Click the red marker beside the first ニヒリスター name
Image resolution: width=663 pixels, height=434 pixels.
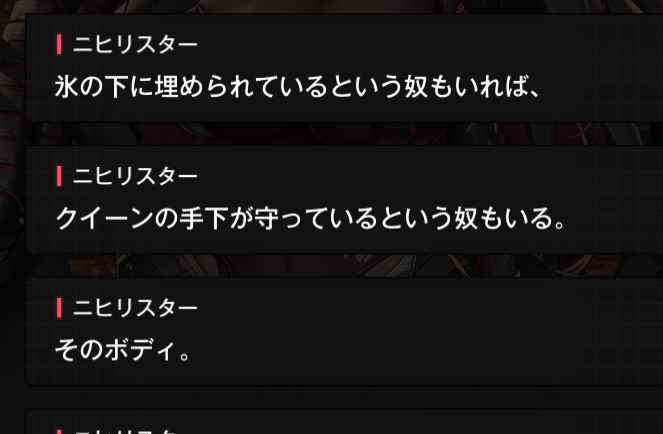(59, 44)
